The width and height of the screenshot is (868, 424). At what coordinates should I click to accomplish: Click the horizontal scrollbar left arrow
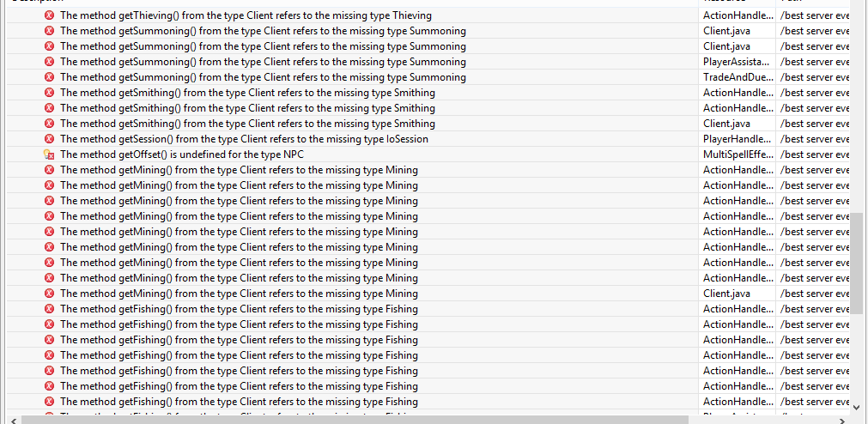click(x=14, y=420)
